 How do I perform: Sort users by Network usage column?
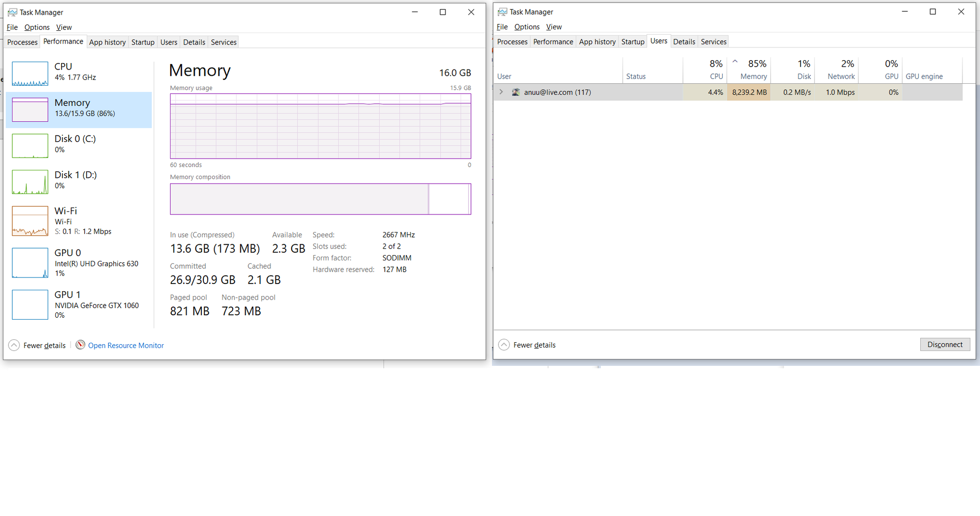coord(841,70)
